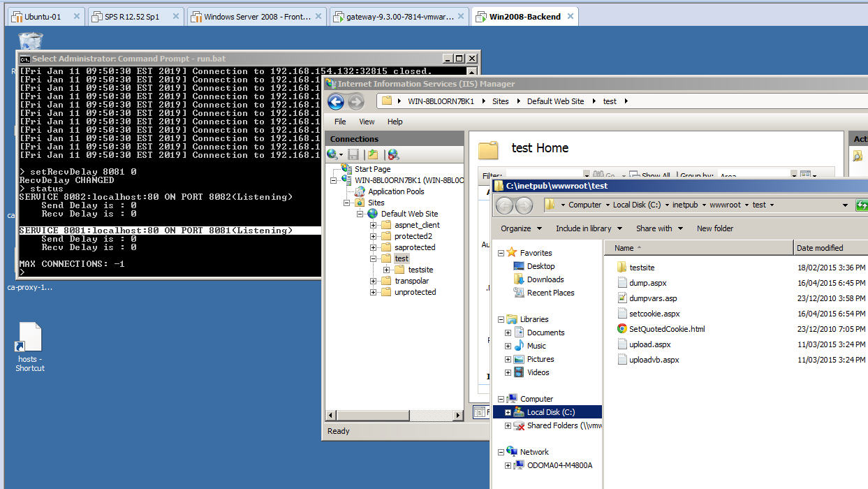Click the Sites breadcrumb in IIS address bar

pyautogui.click(x=501, y=101)
